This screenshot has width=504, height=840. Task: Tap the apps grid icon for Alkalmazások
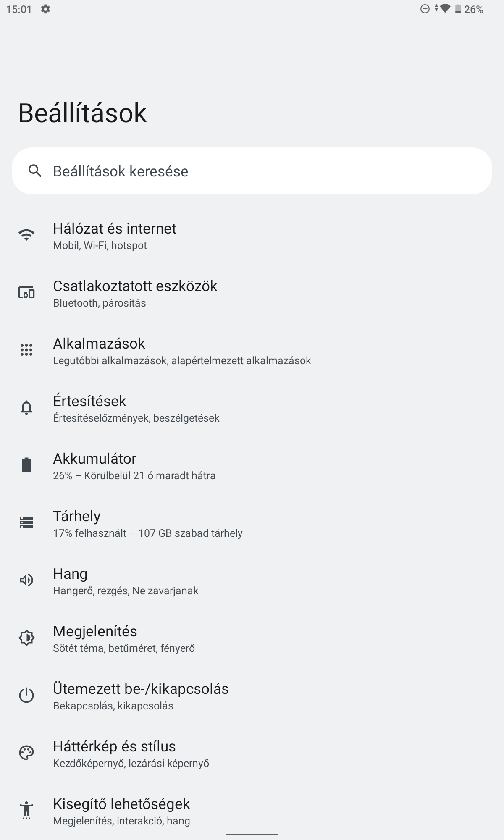tap(26, 350)
